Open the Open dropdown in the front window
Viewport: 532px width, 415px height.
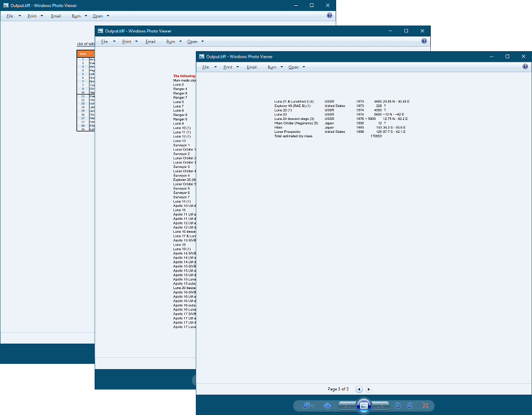pos(297,67)
